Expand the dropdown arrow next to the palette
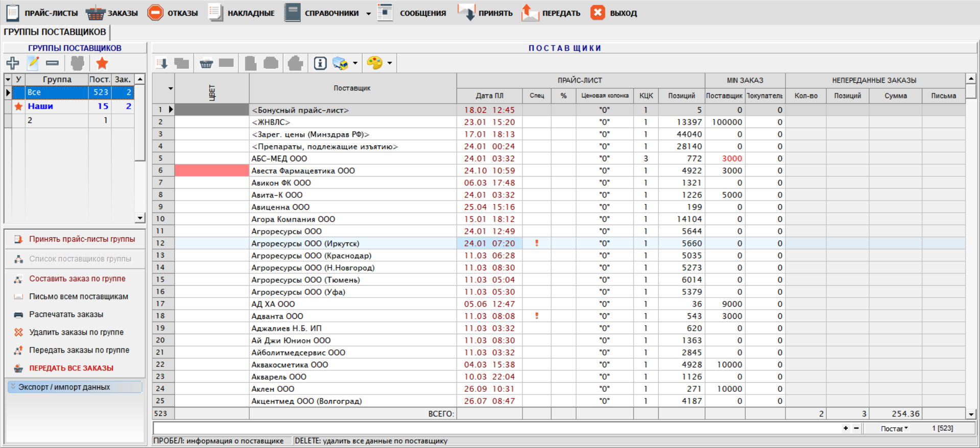The image size is (980, 448). (x=390, y=63)
